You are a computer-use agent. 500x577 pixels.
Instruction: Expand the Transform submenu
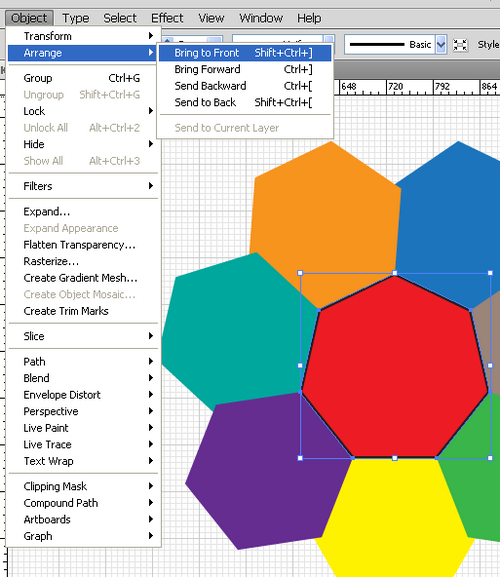pos(83,36)
